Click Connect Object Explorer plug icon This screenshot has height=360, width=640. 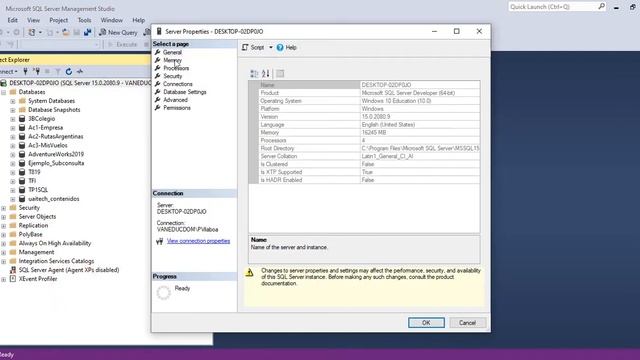pyautogui.click(x=25, y=71)
